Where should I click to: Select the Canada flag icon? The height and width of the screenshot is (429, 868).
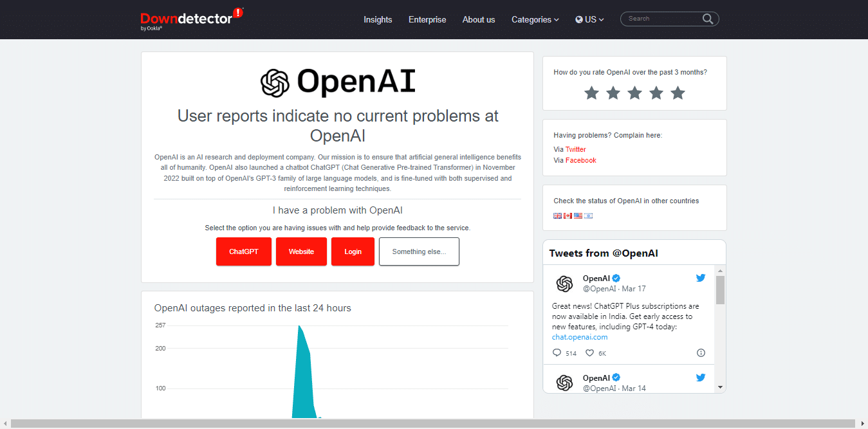click(x=568, y=216)
